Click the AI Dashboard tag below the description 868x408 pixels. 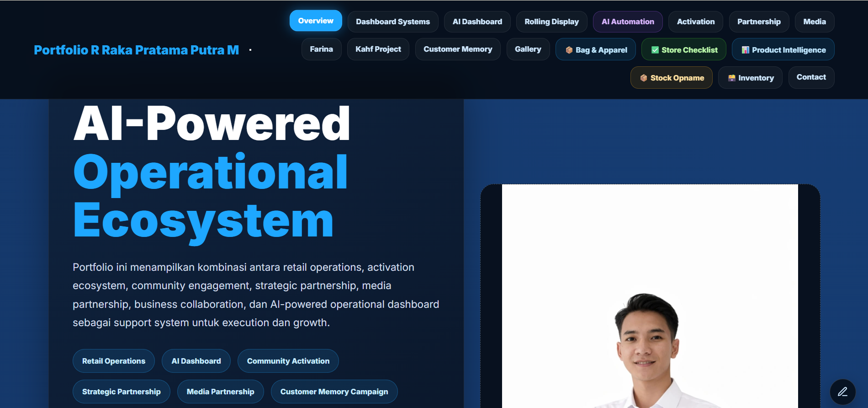coord(196,361)
